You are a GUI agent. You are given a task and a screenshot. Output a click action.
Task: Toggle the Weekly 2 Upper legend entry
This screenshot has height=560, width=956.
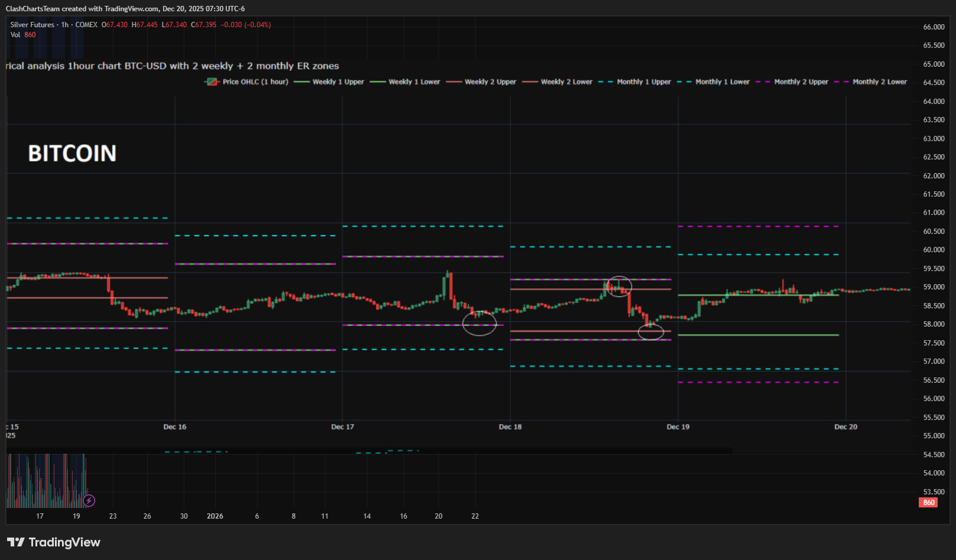(x=481, y=82)
